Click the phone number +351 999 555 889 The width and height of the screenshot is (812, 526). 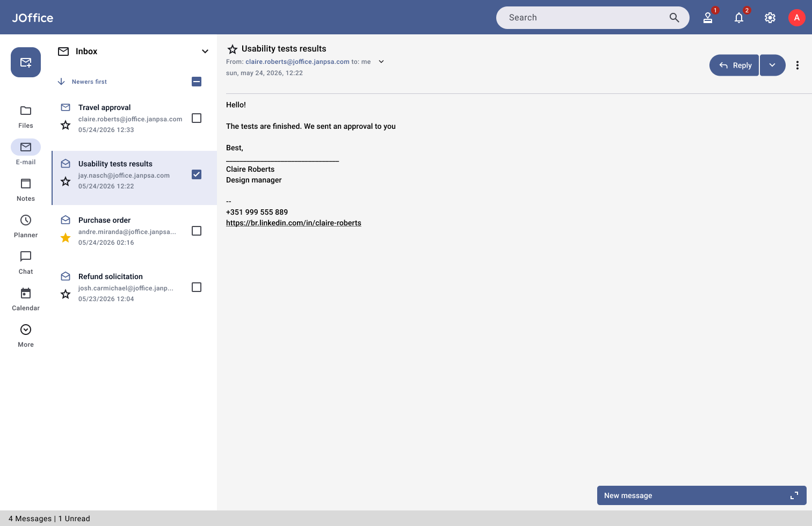(x=257, y=212)
